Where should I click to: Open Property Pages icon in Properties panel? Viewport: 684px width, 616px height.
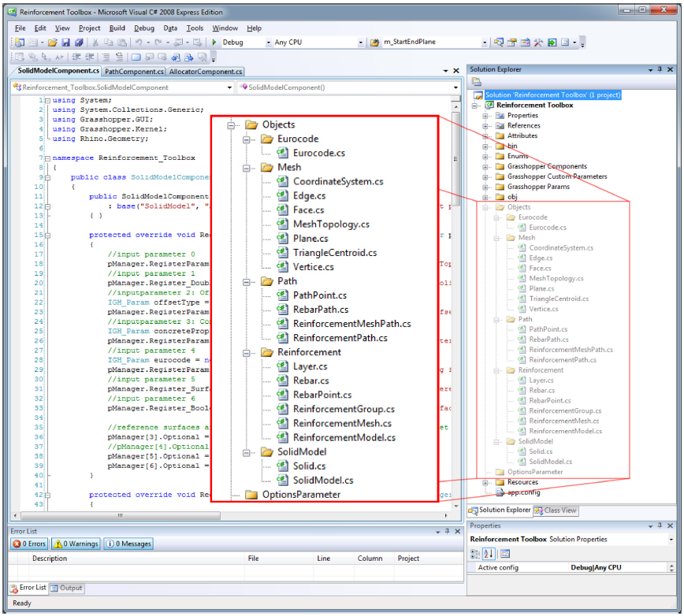[505, 554]
